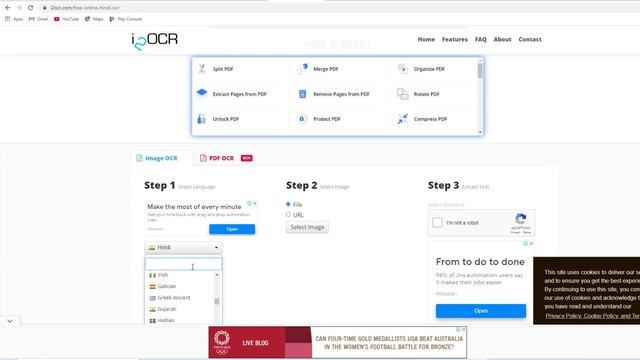Open the Home menu item
This screenshot has height=360, width=640.
pos(426,39)
